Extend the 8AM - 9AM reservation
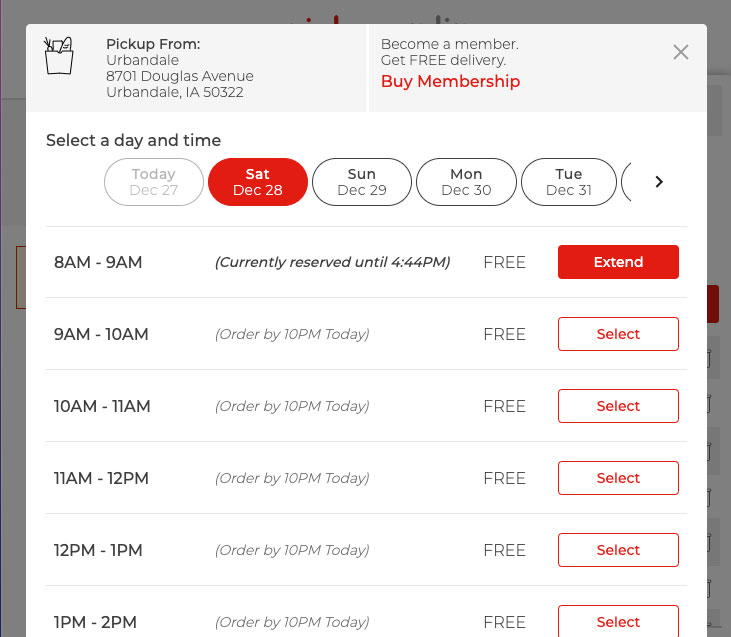Screen dimensions: 731x637 (x=618, y=262)
